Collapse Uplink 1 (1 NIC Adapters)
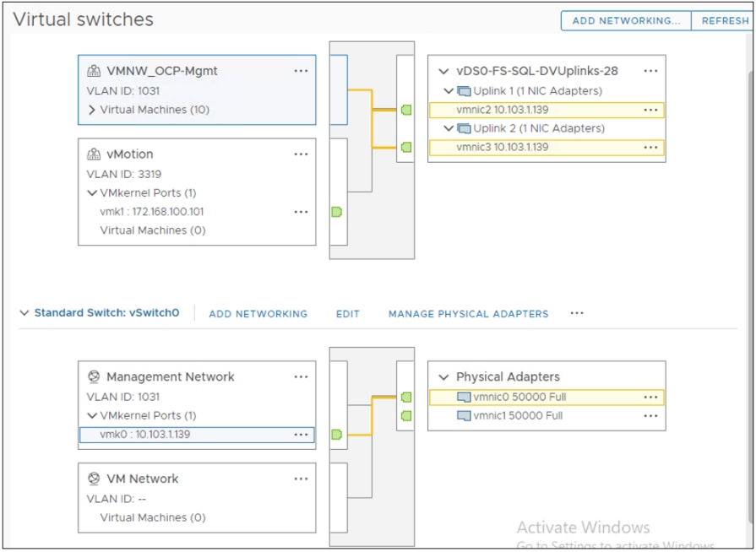The image size is (756, 552). tap(449, 90)
